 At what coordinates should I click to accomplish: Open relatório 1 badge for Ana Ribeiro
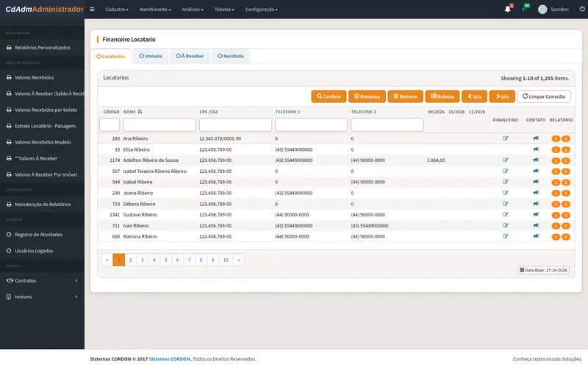click(556, 139)
